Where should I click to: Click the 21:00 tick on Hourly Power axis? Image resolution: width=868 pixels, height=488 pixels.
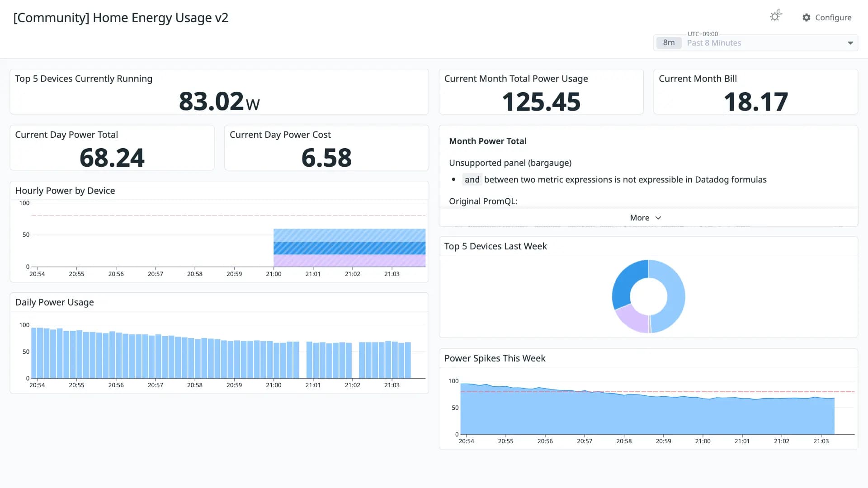(x=274, y=274)
